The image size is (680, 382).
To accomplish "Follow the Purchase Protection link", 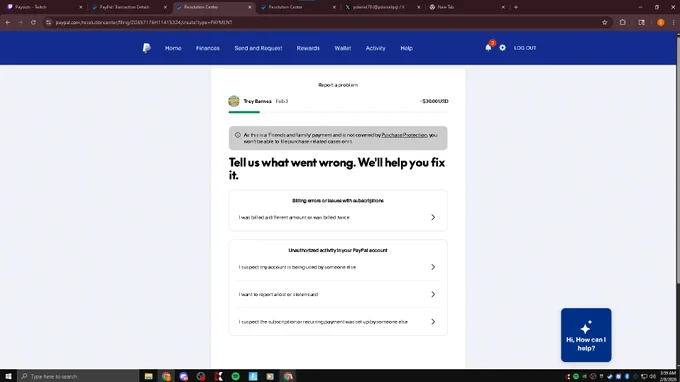I will tap(404, 135).
